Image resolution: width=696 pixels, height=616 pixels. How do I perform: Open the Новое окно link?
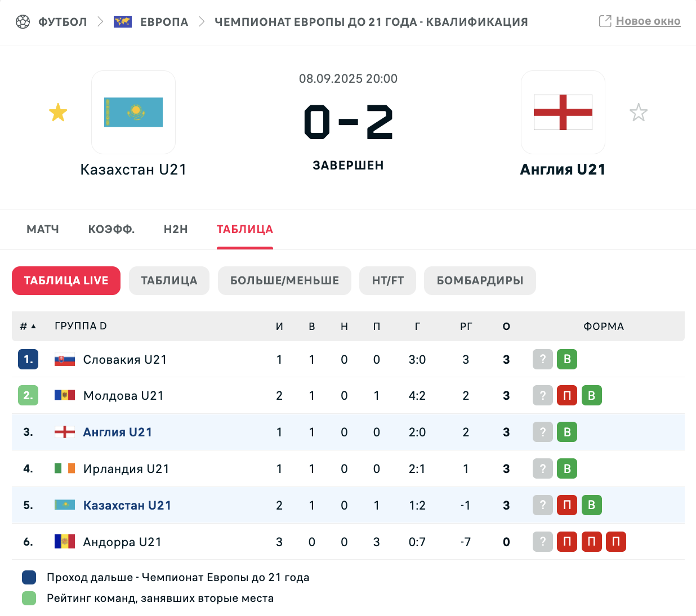point(648,21)
